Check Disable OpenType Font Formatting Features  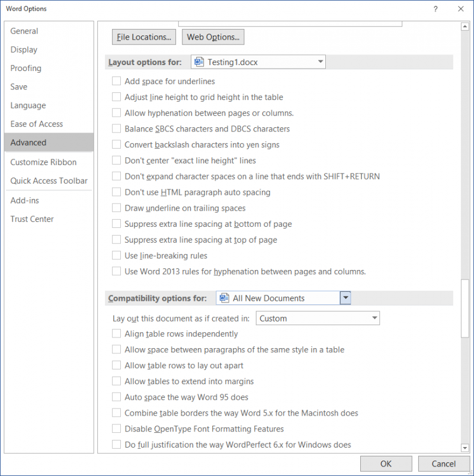pyautogui.click(x=117, y=428)
